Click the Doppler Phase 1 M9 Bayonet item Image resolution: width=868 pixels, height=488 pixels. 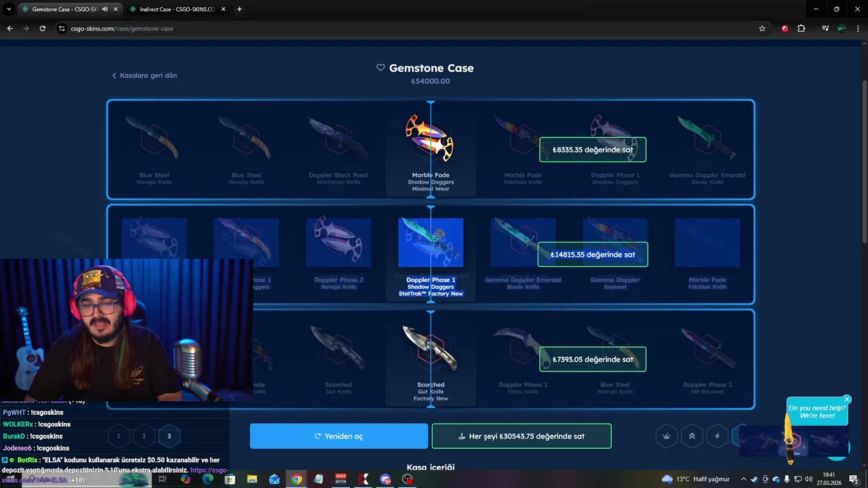[x=707, y=348]
